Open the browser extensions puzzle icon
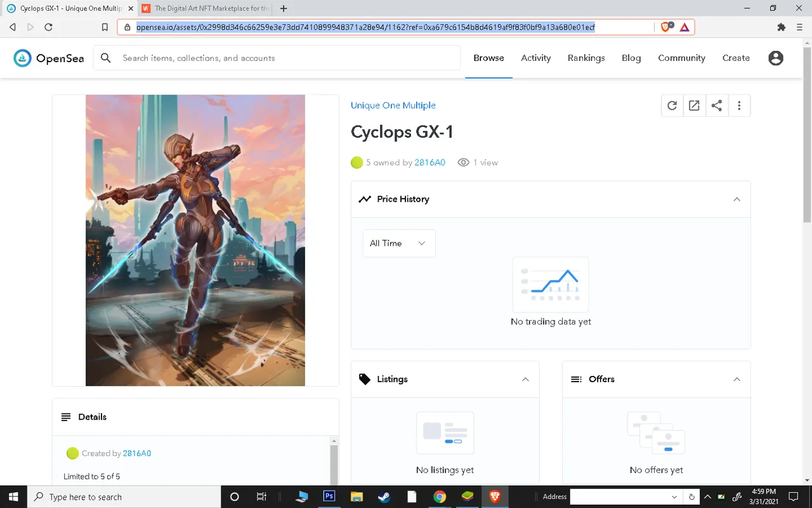The width and height of the screenshot is (812, 508). [781, 27]
